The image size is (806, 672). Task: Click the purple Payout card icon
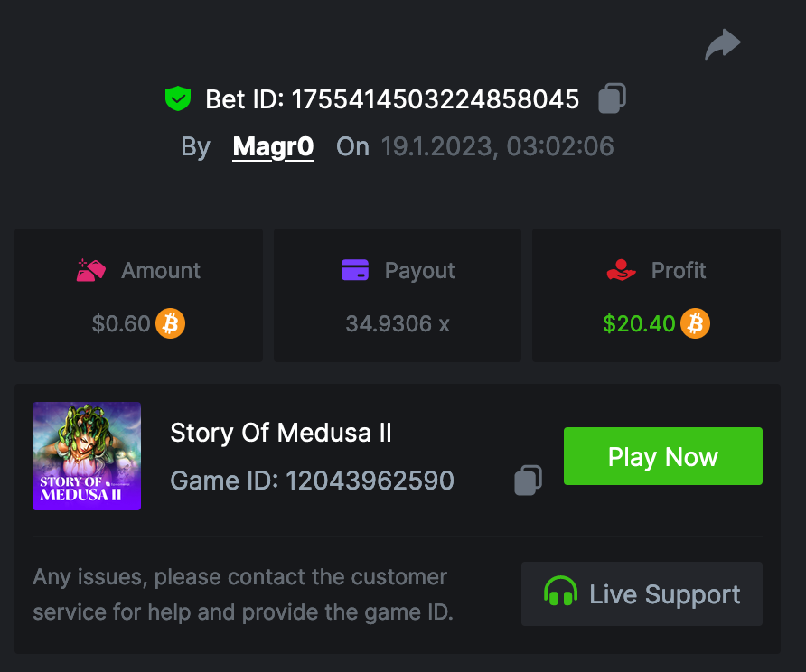click(x=355, y=270)
